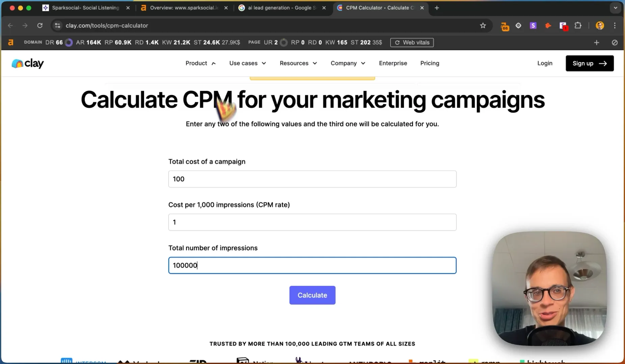Open the Enterprise link
Screen dimensions: 625x364
(x=393, y=63)
